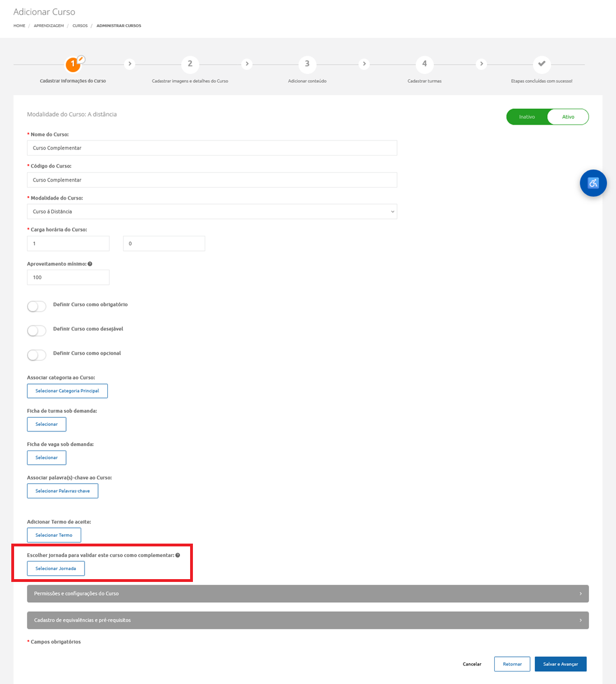Expand Permissões e configurações do Curso section
The width and height of the screenshot is (616, 684).
307,594
